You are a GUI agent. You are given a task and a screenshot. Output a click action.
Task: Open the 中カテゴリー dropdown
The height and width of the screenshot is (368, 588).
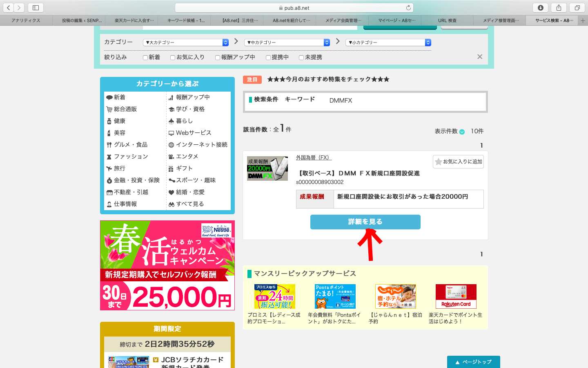(287, 43)
